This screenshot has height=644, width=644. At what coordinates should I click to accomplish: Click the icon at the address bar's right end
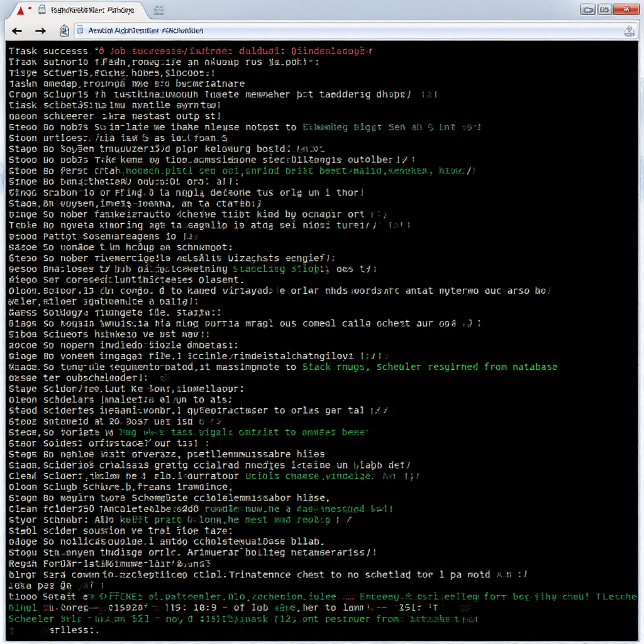629,31
